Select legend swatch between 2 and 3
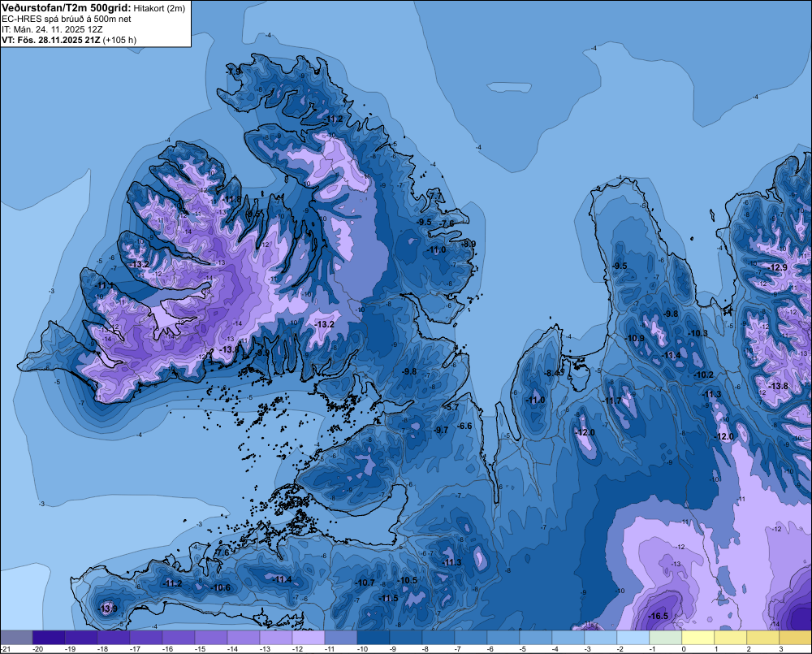Image resolution: width=812 pixels, height=654 pixels. click(762, 637)
